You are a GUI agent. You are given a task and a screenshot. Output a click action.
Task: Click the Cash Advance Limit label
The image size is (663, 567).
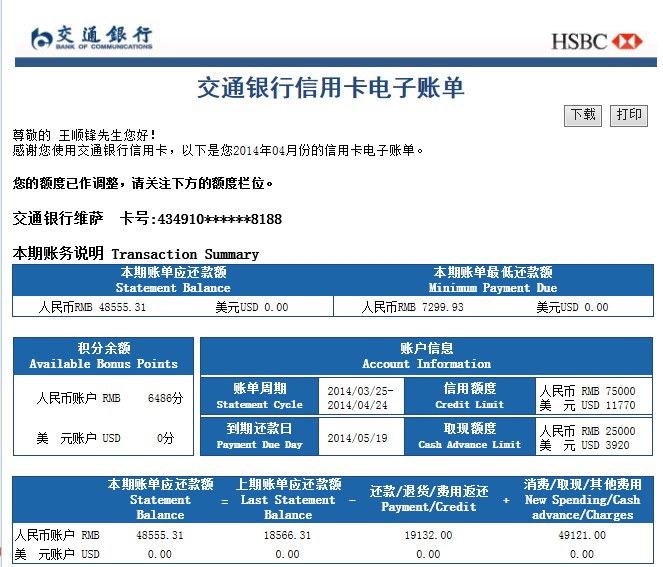point(469,436)
